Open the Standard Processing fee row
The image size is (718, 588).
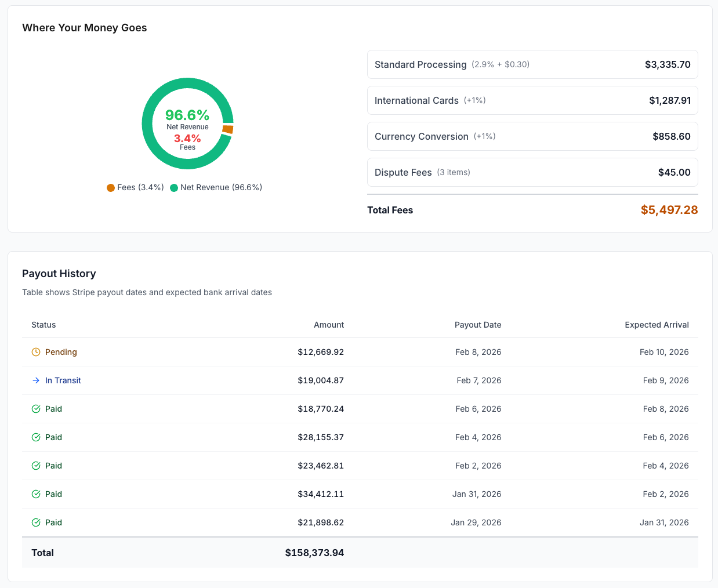[532, 64]
